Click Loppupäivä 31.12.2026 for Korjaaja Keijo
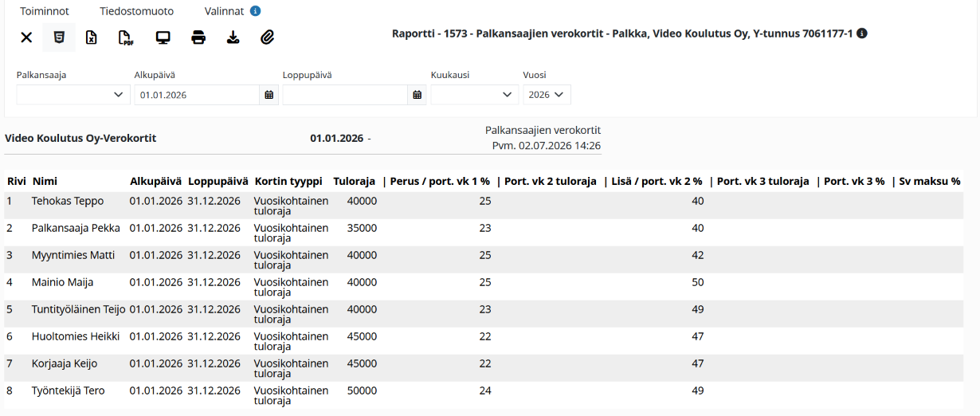Image resolution: width=980 pixels, height=416 pixels. click(x=214, y=363)
